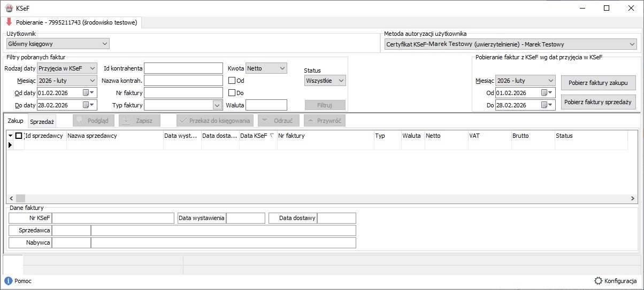Click the red download arrow tab icon
This screenshot has width=644, height=290.
pyautogui.click(x=9, y=22)
